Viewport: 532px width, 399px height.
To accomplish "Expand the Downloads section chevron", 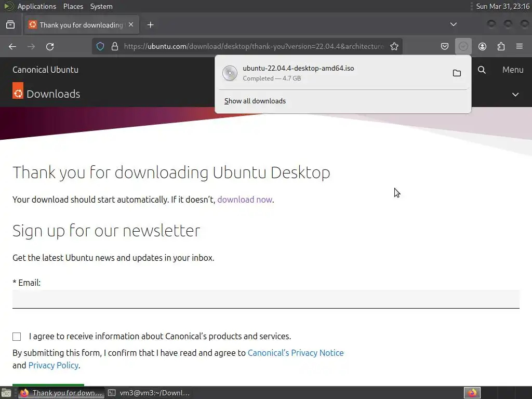I will pyautogui.click(x=515, y=95).
